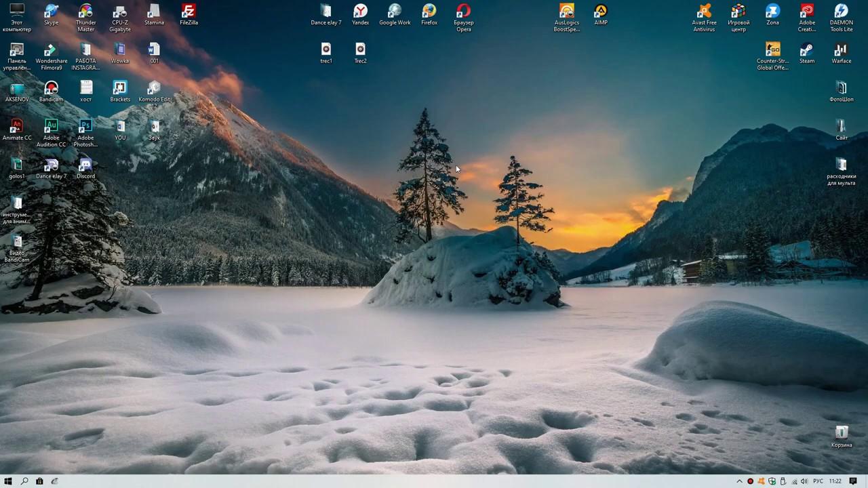Select the Wondershare Filmora9 shortcut
Screen dimensions: 868x488
[x=51, y=51]
